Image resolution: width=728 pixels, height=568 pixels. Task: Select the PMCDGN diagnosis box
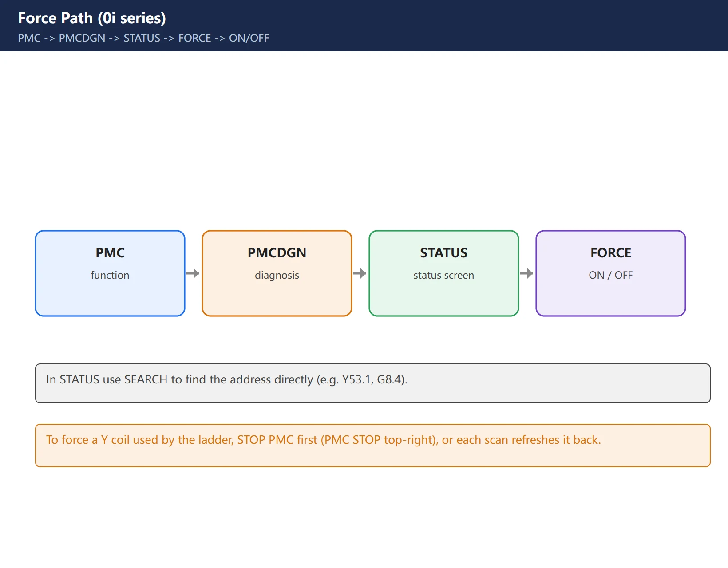tap(277, 273)
